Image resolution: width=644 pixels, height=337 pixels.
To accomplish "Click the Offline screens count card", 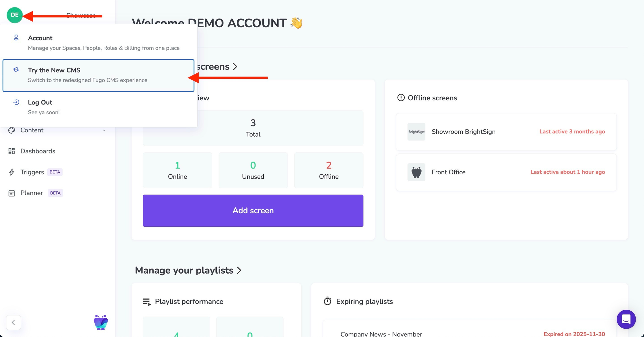I will 328,170.
